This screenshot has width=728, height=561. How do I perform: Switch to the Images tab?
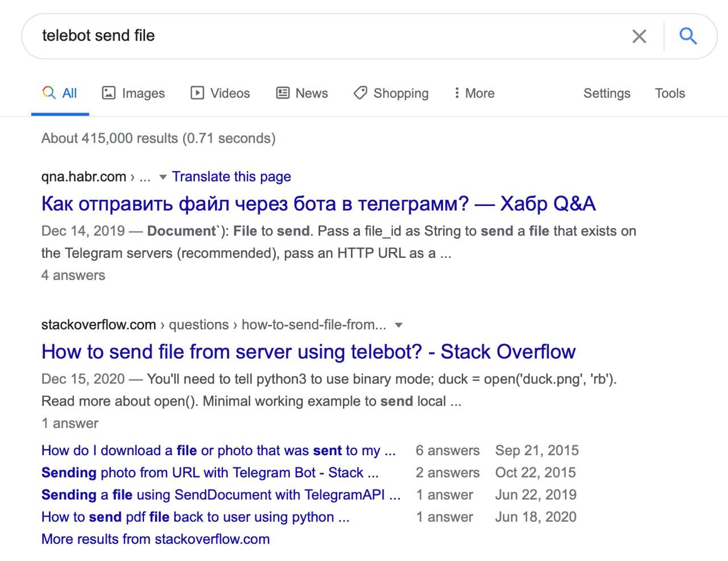click(x=133, y=93)
